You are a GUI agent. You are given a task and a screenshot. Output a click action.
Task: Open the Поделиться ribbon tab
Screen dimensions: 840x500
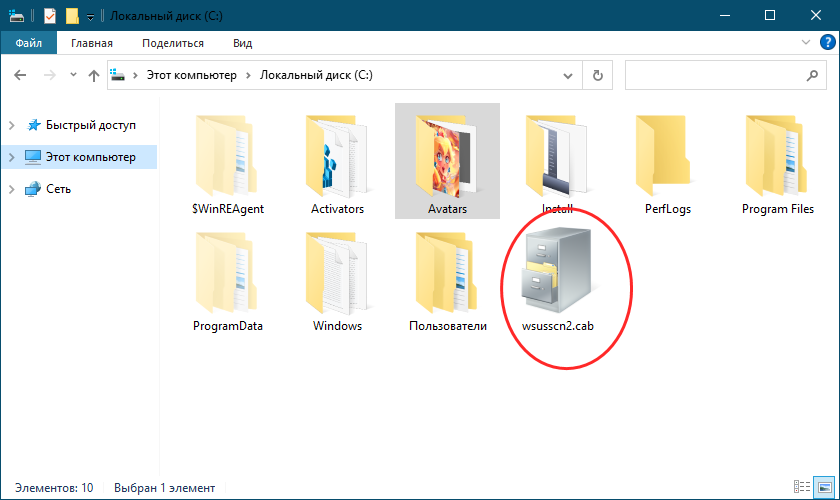[172, 43]
